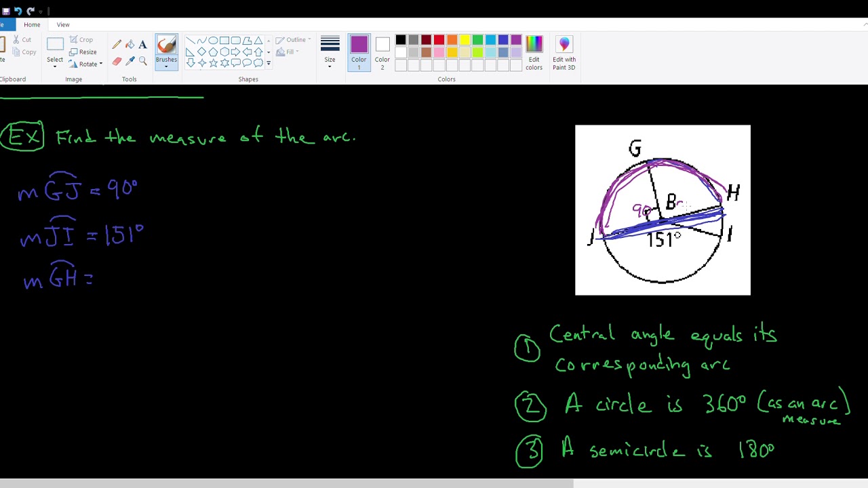Choose the Six-point star shape

[x=224, y=63]
